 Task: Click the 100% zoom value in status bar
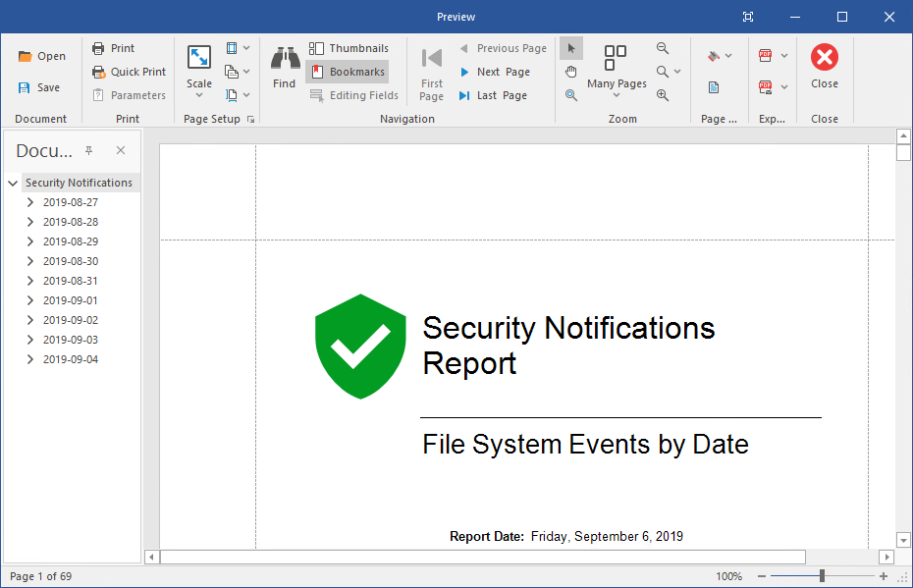click(729, 576)
